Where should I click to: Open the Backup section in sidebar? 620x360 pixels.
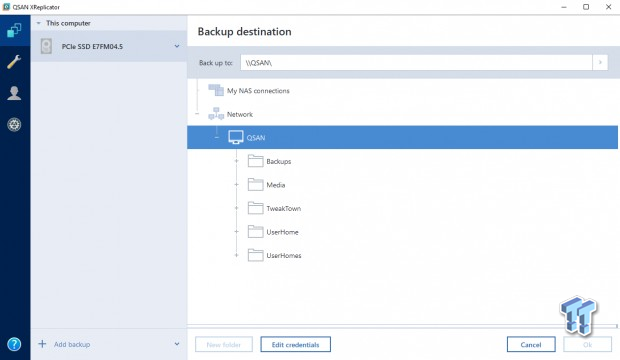pos(15,30)
